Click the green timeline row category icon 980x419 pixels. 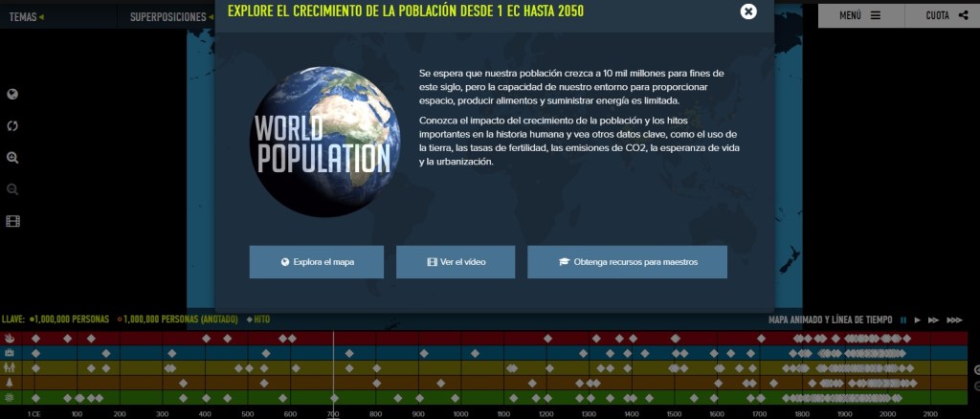[x=9, y=397]
